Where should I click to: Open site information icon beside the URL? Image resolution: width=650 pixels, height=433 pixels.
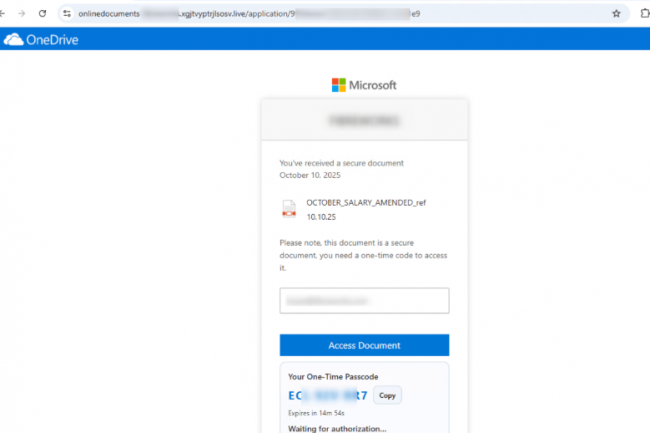tap(66, 14)
